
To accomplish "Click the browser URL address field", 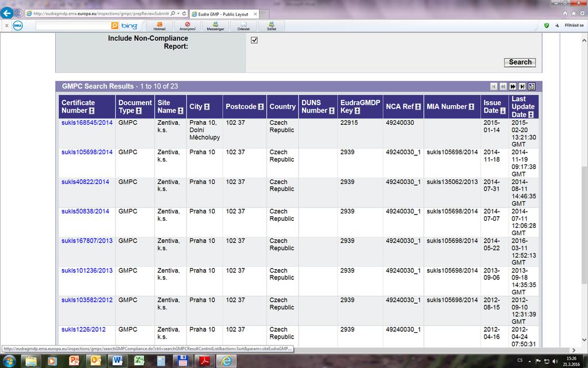I will pyautogui.click(x=101, y=14).
